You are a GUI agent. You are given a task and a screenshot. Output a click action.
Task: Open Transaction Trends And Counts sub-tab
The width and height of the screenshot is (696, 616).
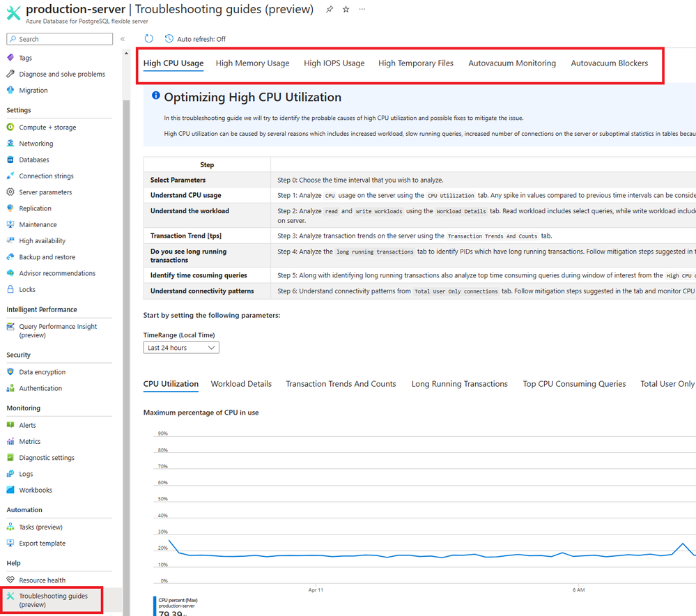(x=341, y=384)
